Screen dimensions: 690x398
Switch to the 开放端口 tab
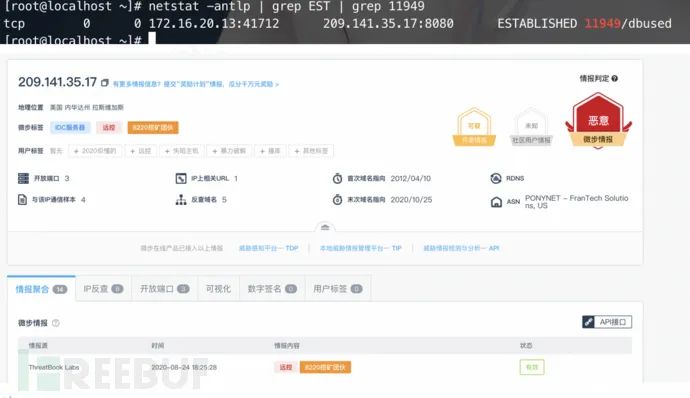point(165,289)
